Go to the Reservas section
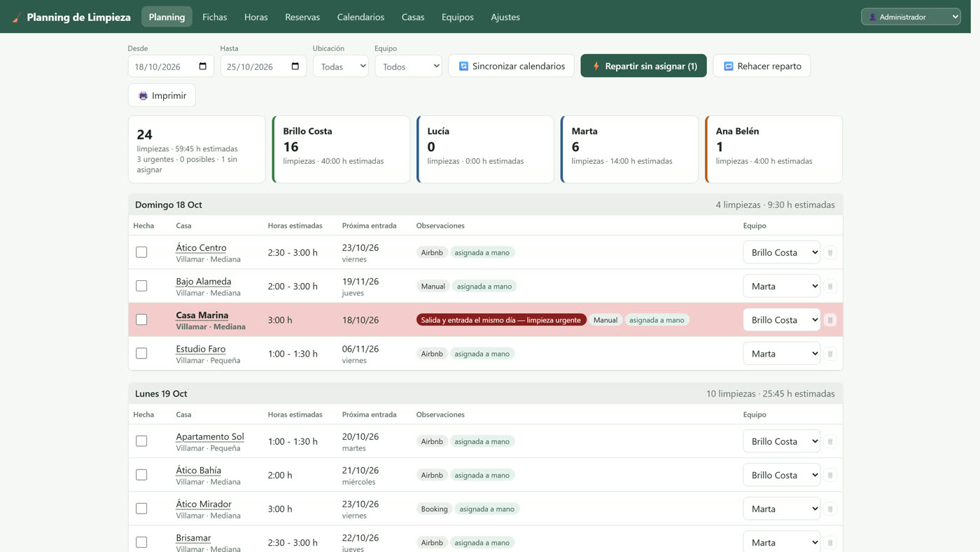This screenshot has height=552, width=980. 302,17
